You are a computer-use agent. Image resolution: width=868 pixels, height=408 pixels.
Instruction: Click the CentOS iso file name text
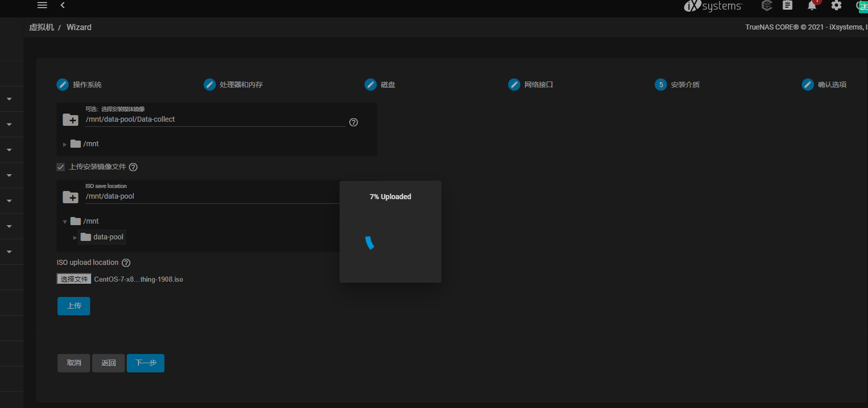(x=138, y=280)
